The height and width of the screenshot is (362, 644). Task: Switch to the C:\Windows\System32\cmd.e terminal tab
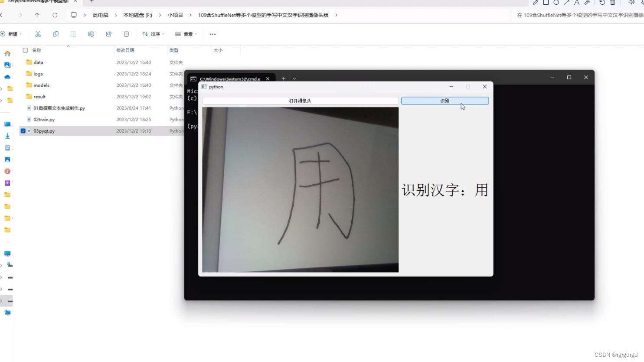[230, 78]
